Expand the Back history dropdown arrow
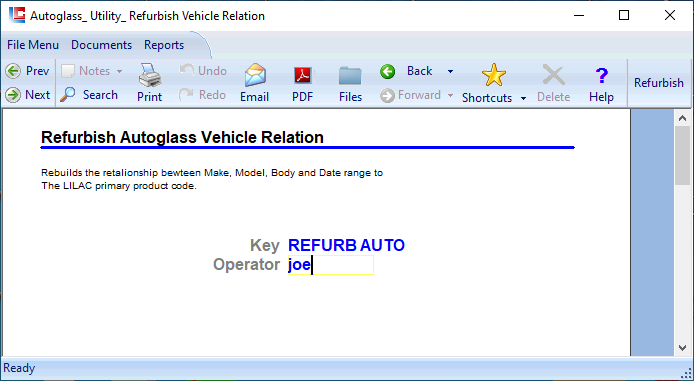The width and height of the screenshot is (694, 381). click(450, 71)
